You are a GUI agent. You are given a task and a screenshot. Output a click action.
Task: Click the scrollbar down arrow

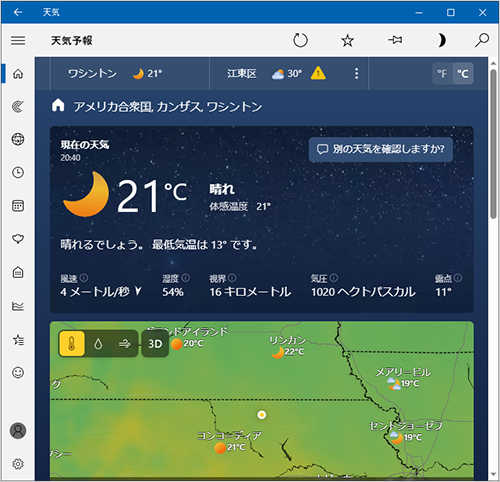click(x=493, y=474)
